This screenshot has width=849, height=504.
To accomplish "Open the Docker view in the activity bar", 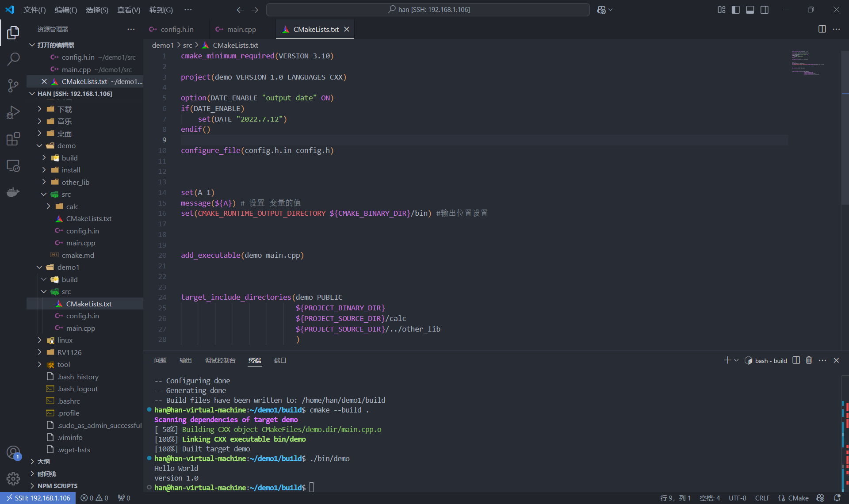I will point(13,191).
